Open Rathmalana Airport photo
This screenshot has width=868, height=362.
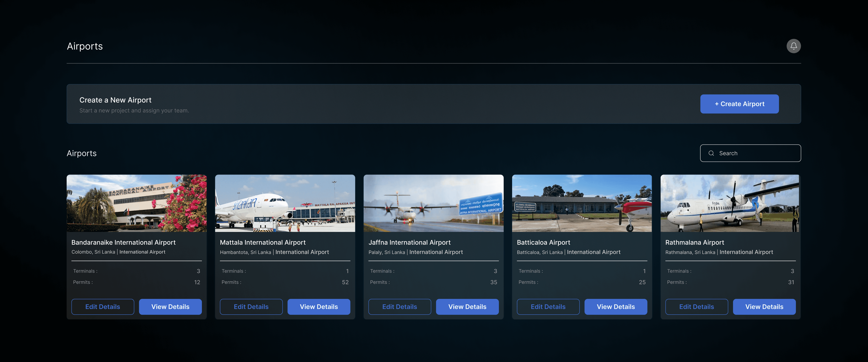pos(730,203)
